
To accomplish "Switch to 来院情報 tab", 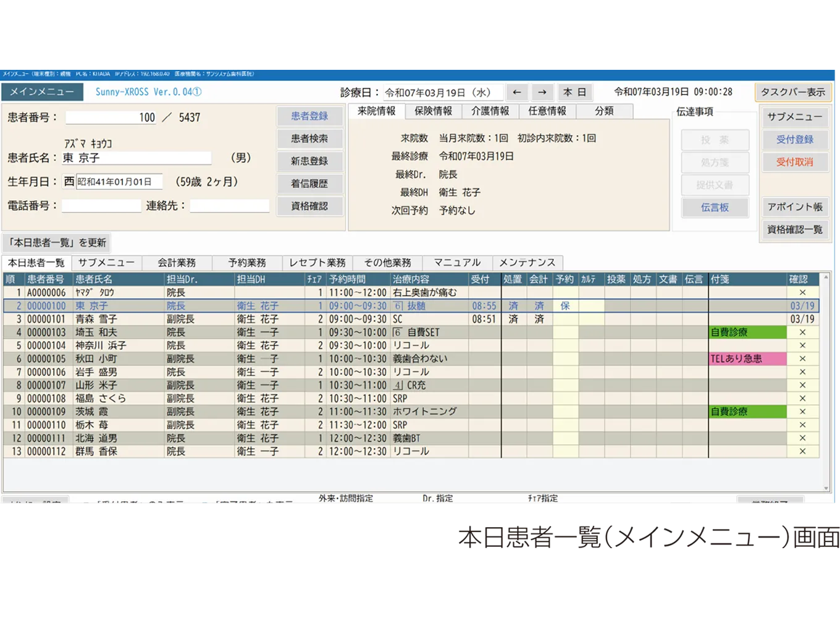I will coord(377,111).
